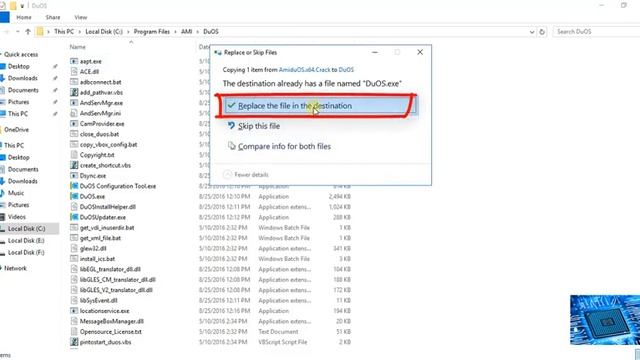640x360 pixels.
Task: Expand address bar history dropdown
Action: coord(531,32)
